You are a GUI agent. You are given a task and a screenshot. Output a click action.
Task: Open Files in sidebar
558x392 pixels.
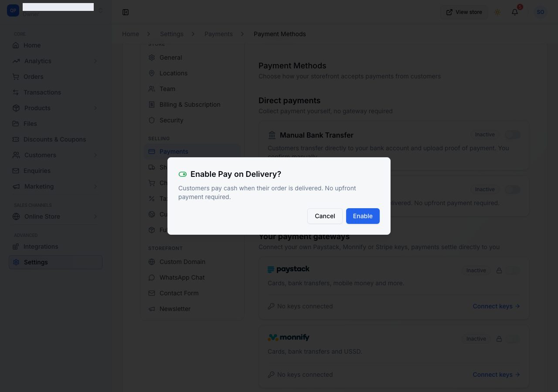point(55,124)
